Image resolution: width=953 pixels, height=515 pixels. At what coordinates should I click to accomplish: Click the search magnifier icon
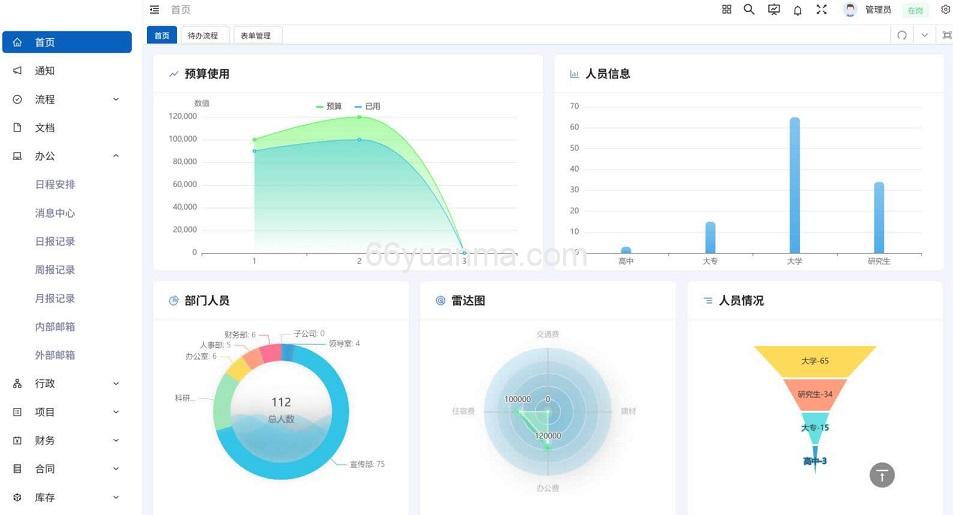point(749,9)
